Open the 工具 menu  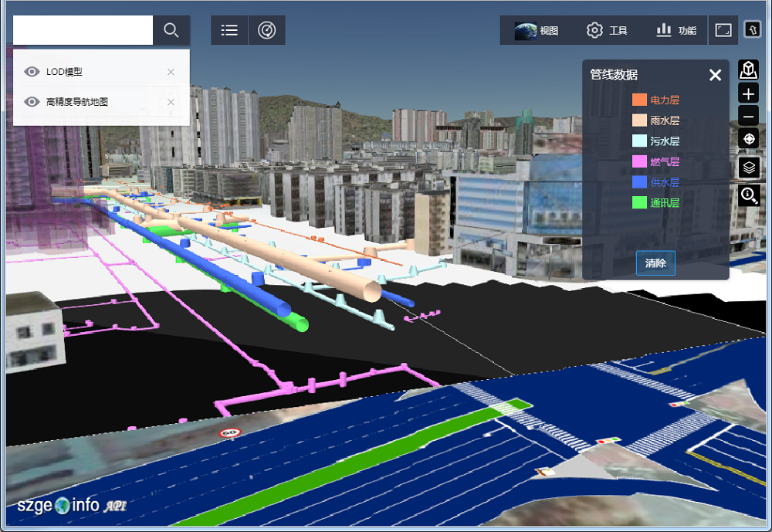pyautogui.click(x=607, y=31)
